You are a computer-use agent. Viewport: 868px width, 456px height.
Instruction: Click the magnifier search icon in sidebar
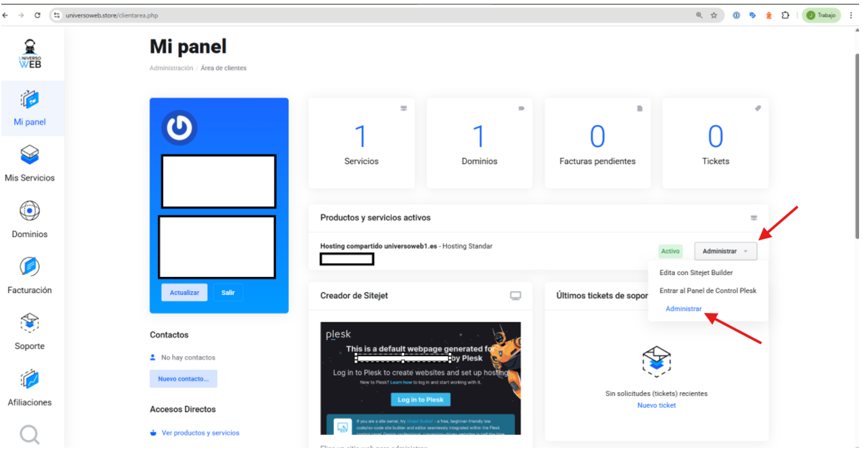pos(30,434)
